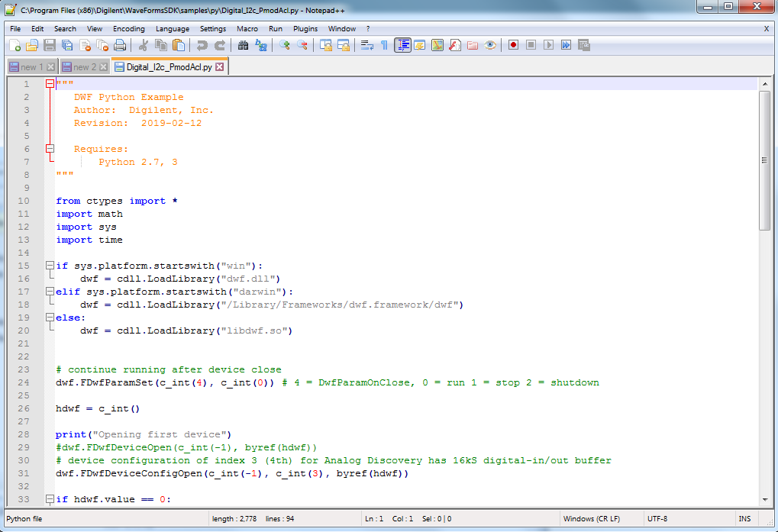Click the vertical scrollbar down arrow
Image resolution: width=778 pixels, height=532 pixels.
tap(764, 499)
